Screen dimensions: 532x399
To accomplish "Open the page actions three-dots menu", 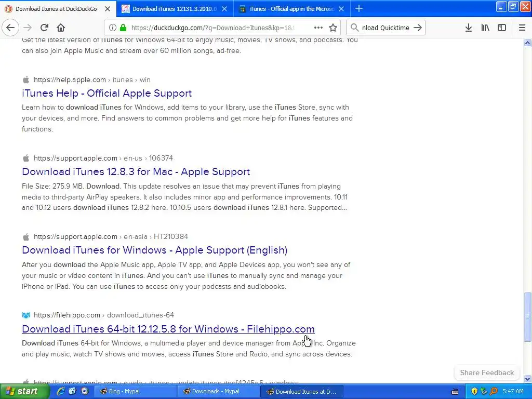I will (318, 28).
